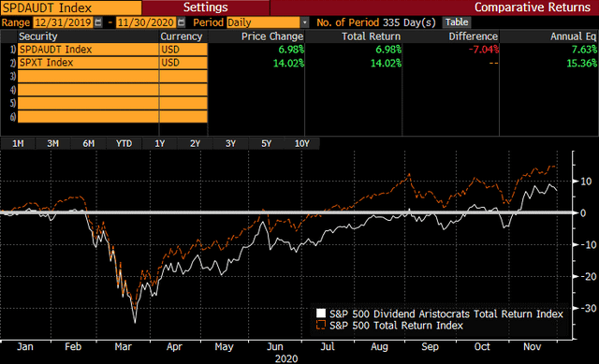
Task: Click the white Dividend Aristocrats legend swatch
Action: tap(321, 313)
